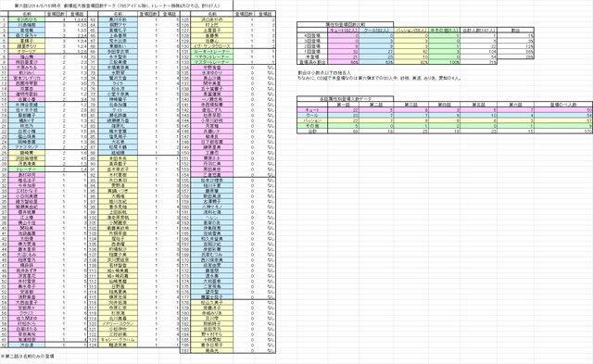The width and height of the screenshot is (593, 364).
Task: Select the 登場のべ人数 header cell
Action: click(563, 105)
